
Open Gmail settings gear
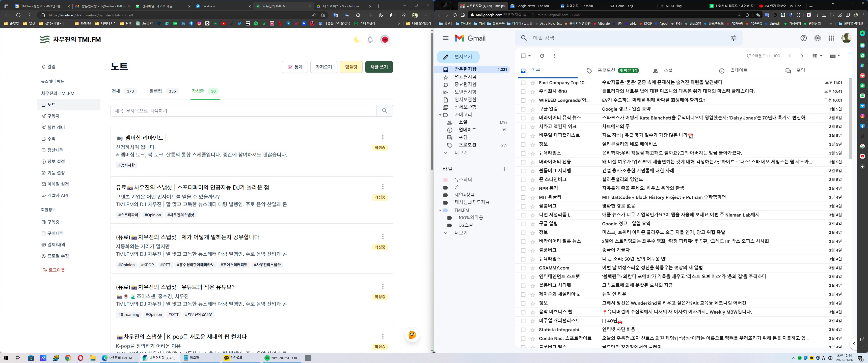(x=818, y=38)
